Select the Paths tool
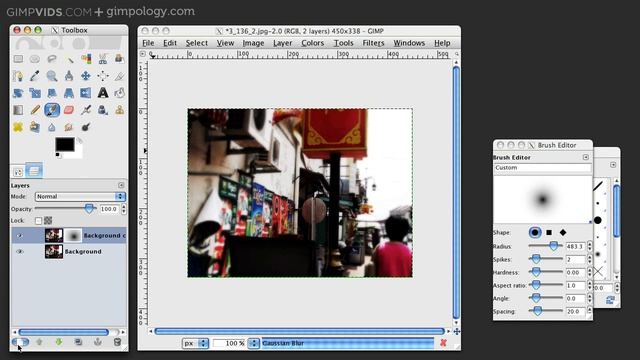The image size is (640, 360). (x=18, y=76)
